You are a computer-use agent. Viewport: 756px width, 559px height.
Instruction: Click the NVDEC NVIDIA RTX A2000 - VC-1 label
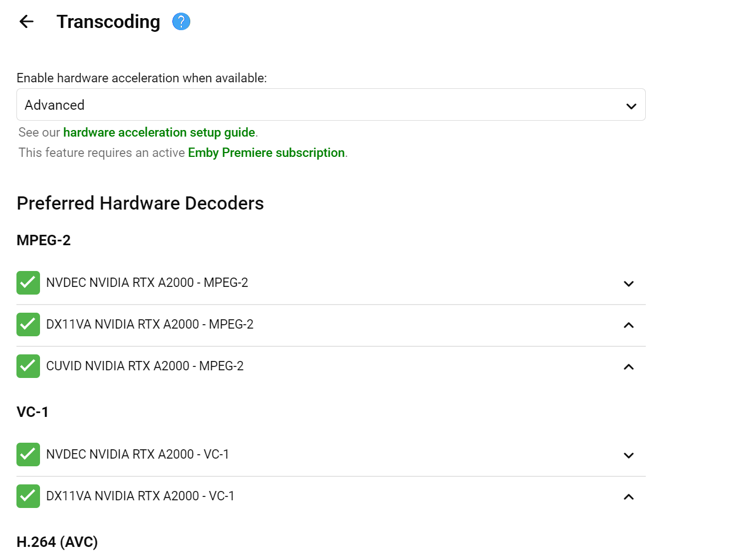click(x=138, y=455)
